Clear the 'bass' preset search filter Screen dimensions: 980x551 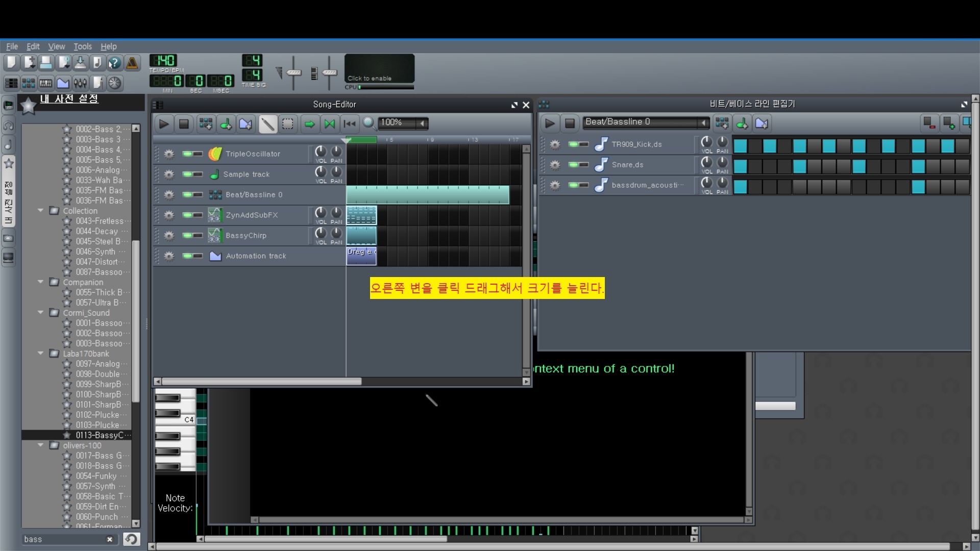(x=109, y=539)
